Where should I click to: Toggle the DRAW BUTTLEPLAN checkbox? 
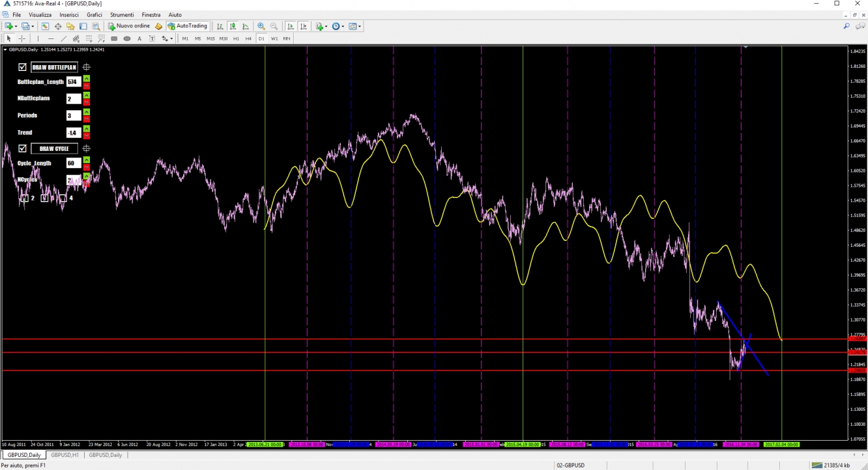[22, 67]
